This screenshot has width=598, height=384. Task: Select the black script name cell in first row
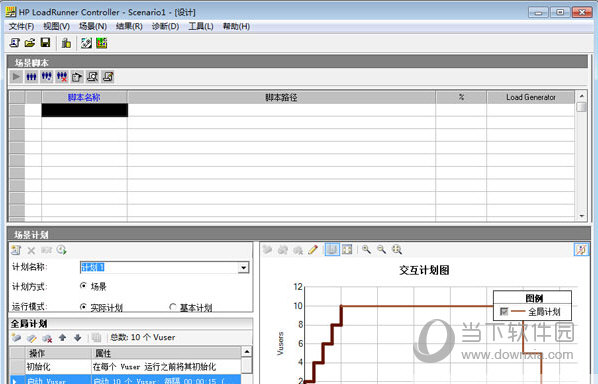point(85,110)
